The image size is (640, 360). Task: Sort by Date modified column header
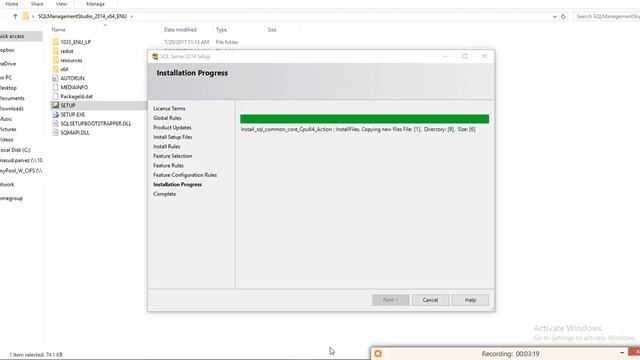point(180,30)
